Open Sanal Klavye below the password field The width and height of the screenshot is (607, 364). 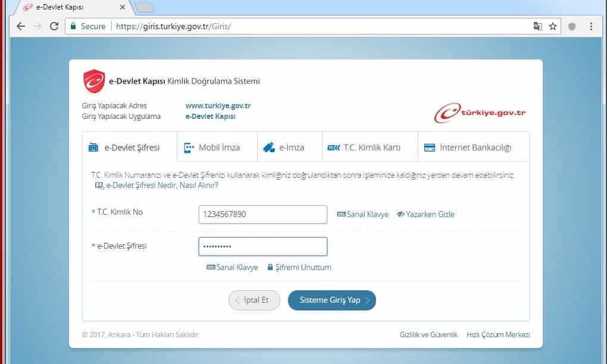coord(232,267)
